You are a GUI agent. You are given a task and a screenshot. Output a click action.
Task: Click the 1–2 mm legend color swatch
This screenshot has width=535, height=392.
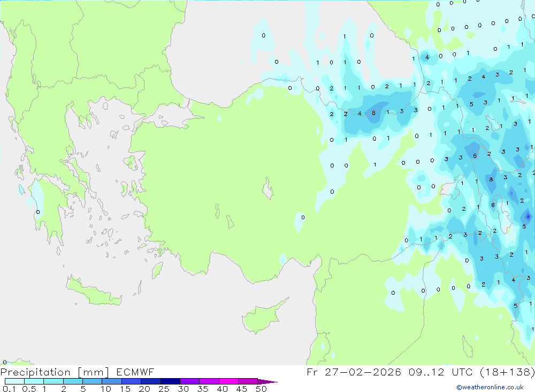coord(53,381)
